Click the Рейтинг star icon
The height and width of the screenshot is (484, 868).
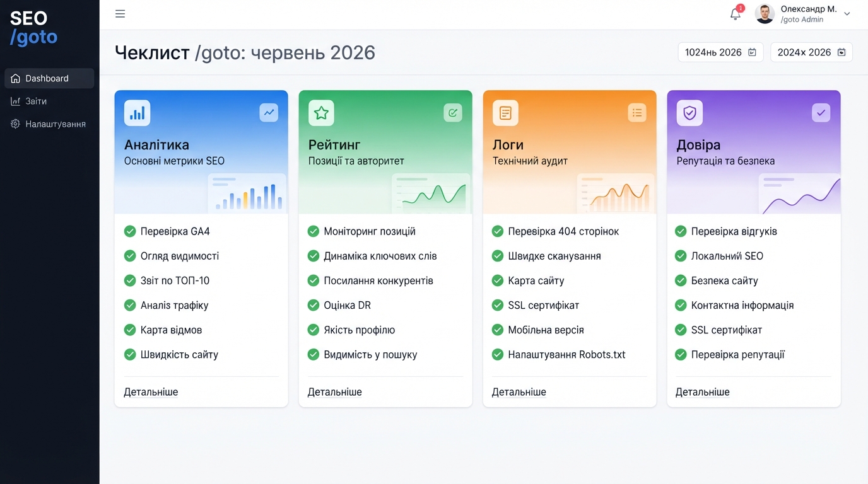pos(321,113)
